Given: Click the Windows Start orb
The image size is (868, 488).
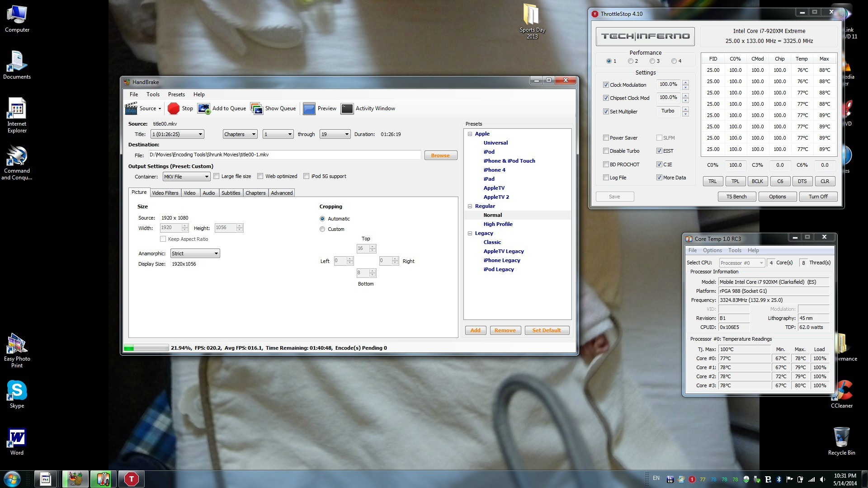Looking at the screenshot, I should coord(12,479).
